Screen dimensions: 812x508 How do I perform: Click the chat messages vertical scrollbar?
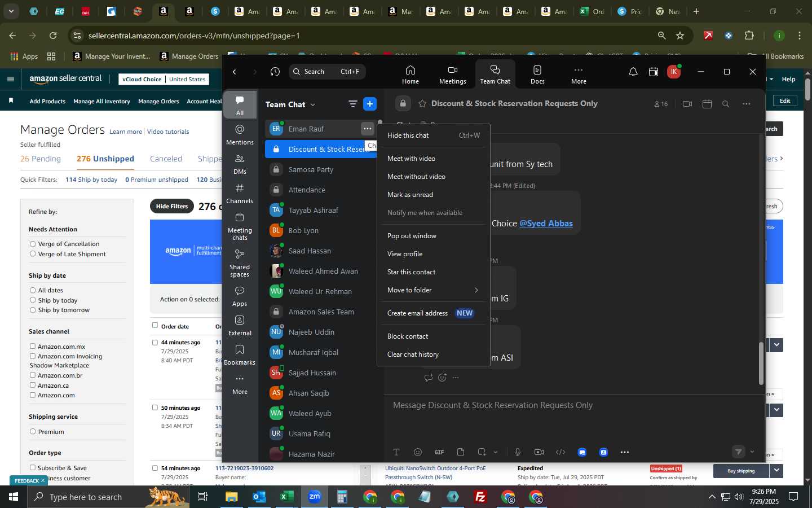[761, 364]
